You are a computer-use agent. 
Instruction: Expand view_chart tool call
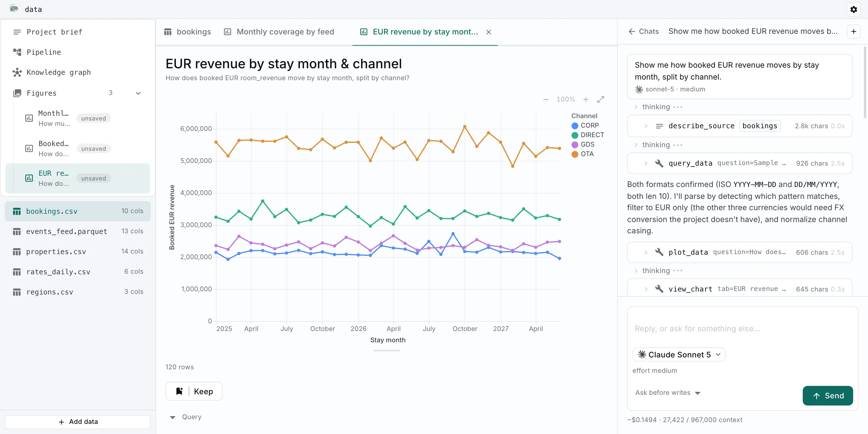740,289
